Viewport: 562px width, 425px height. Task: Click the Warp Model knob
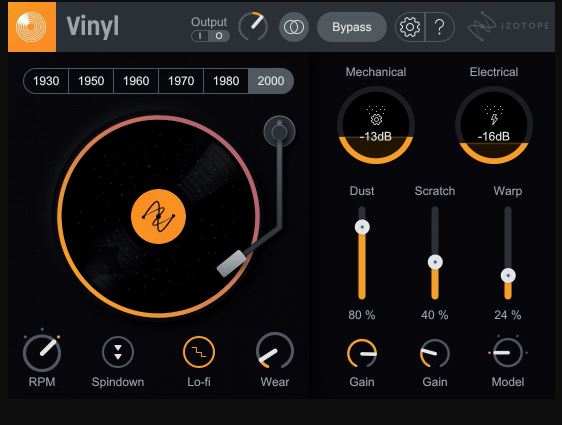[508, 353]
